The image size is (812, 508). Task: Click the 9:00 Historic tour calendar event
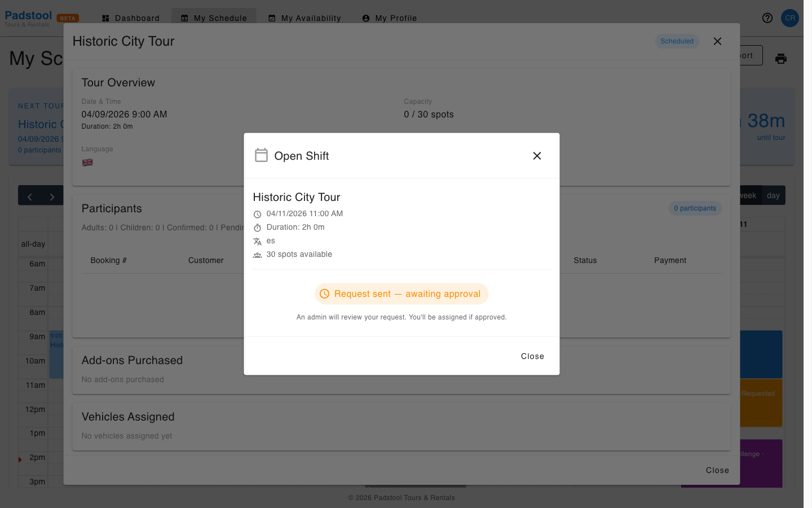[x=56, y=354]
